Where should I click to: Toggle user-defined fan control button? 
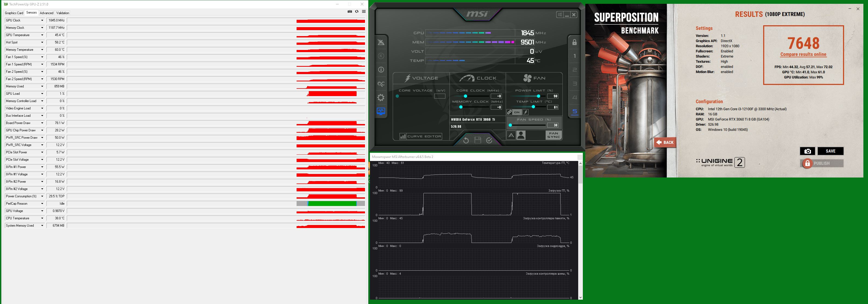pyautogui.click(x=521, y=135)
